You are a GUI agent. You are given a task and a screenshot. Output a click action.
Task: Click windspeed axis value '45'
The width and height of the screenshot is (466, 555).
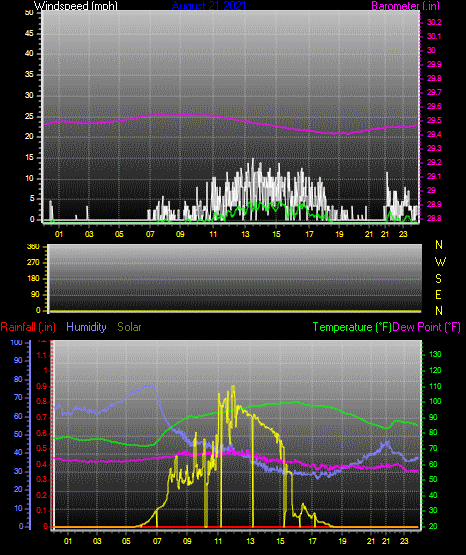click(x=29, y=34)
